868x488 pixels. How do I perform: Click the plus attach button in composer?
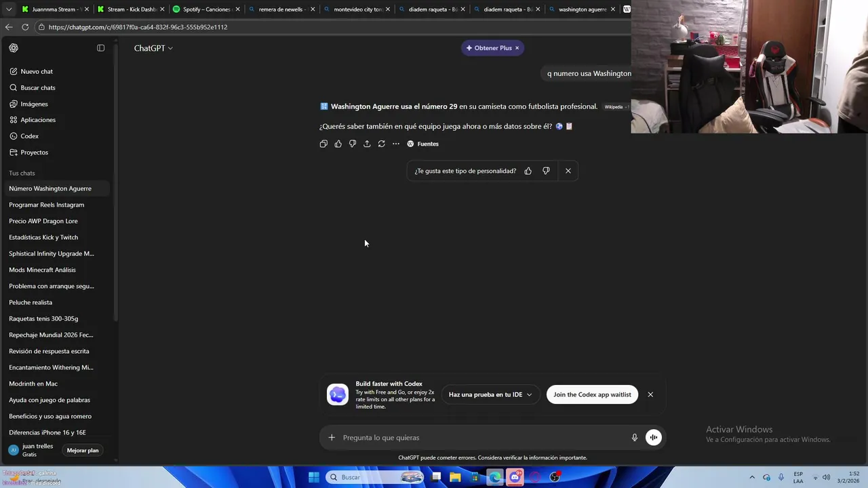point(332,438)
